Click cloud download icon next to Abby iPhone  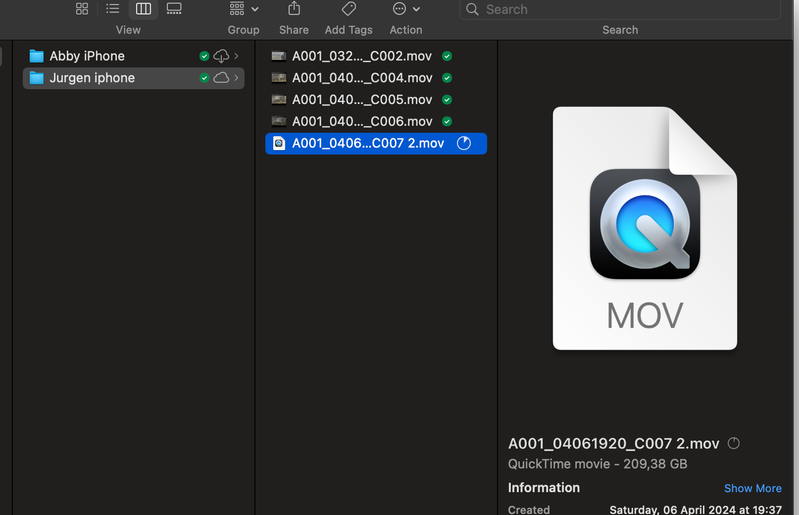[221, 56]
